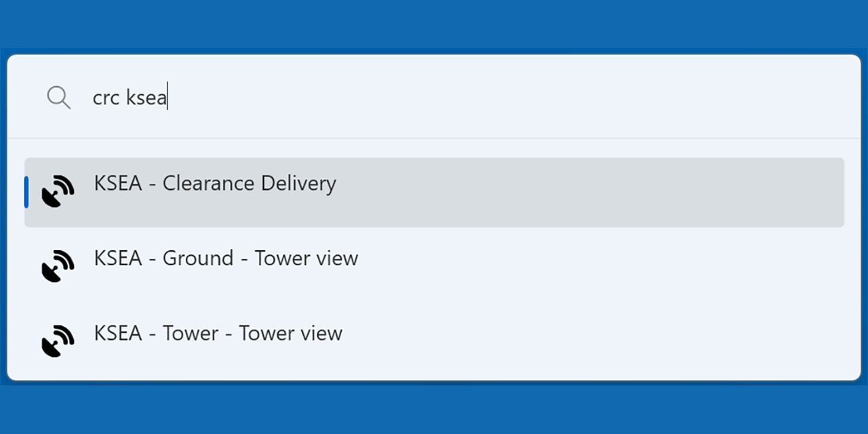
Task: Open the KSEA - Clearance Delivery result
Action: (214, 184)
